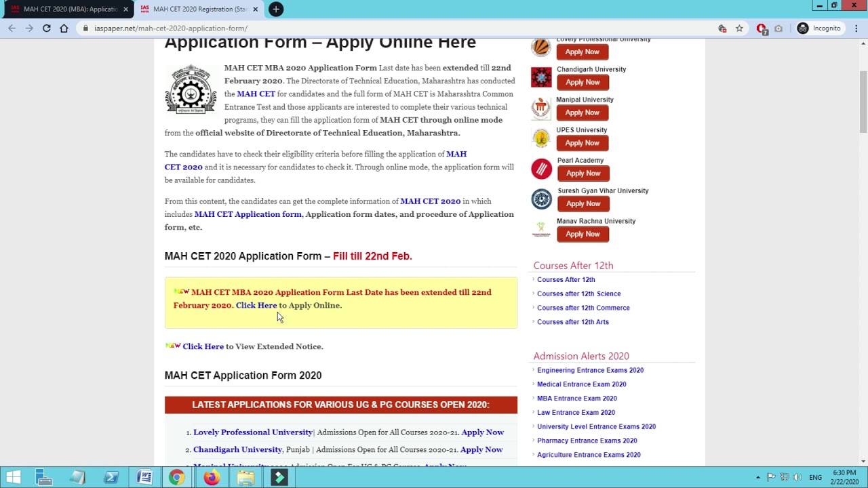
Task: Open Agriculture Entrance Exams 2020 link
Action: click(x=589, y=455)
